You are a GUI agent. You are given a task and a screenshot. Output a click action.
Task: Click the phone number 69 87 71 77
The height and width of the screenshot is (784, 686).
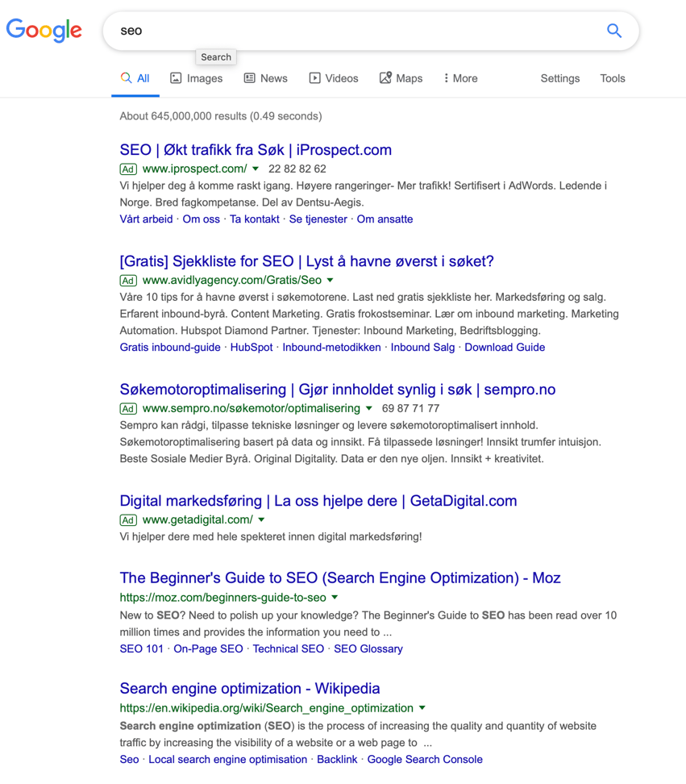click(x=410, y=408)
